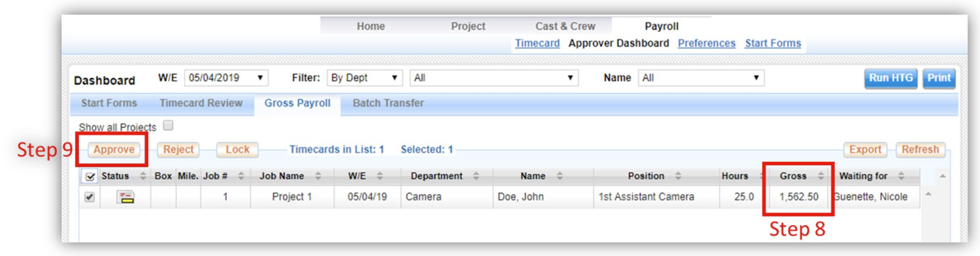Open the timecard status icon for Doe, John
This screenshot has height=256, width=980.
click(x=126, y=197)
